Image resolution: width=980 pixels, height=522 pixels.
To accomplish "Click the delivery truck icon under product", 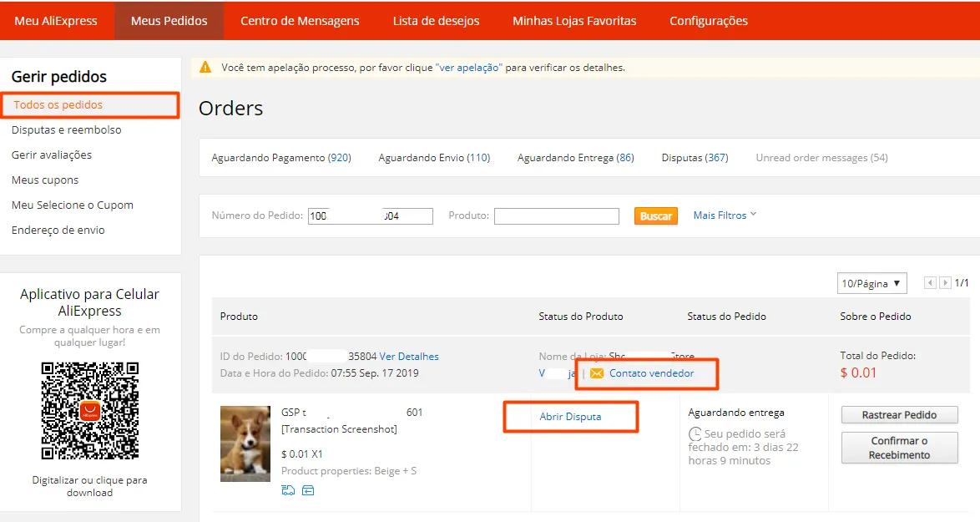I will pos(288,490).
